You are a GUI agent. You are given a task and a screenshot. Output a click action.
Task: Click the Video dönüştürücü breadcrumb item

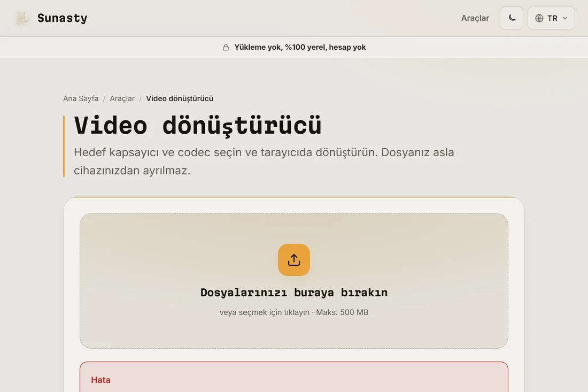[x=180, y=98]
